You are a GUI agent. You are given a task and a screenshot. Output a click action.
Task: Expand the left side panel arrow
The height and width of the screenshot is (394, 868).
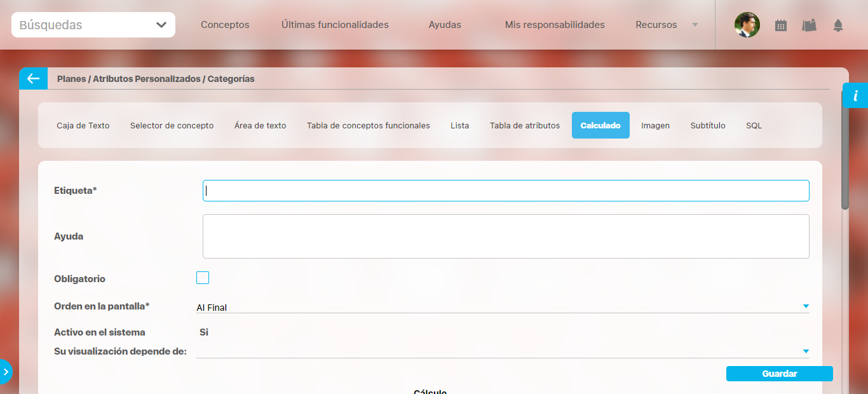coord(6,372)
